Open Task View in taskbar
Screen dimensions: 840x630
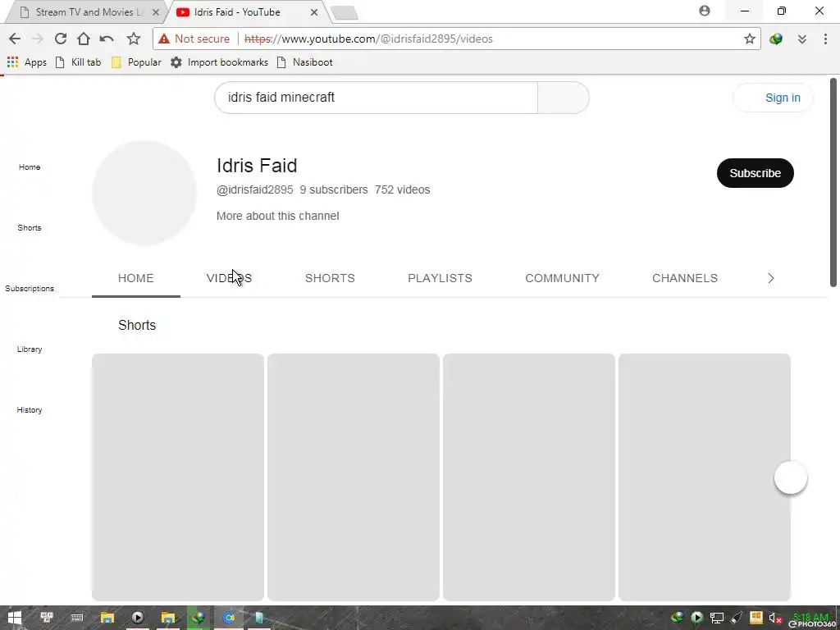coord(47,618)
